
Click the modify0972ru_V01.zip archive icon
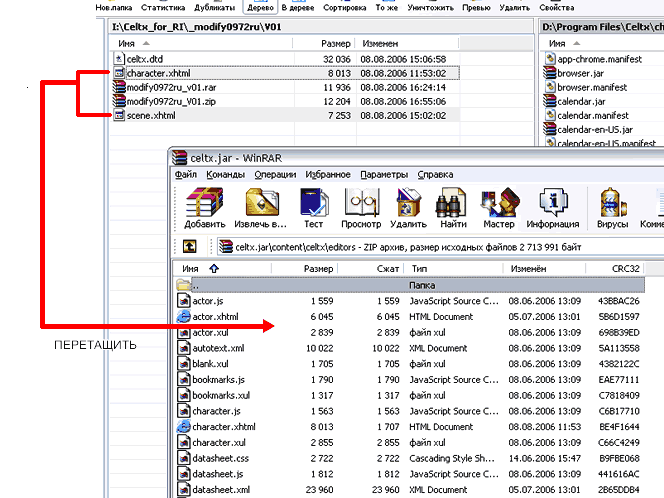(119, 101)
